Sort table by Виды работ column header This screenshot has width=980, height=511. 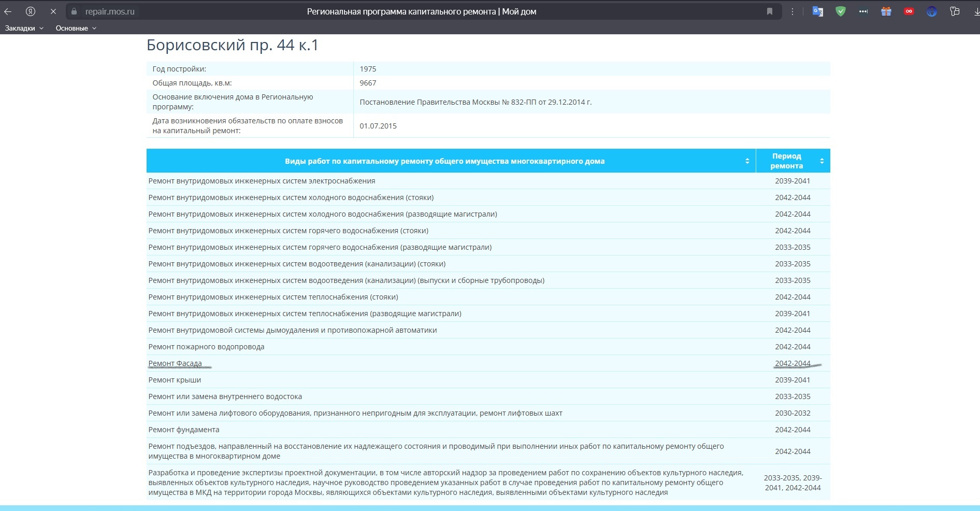[444, 161]
